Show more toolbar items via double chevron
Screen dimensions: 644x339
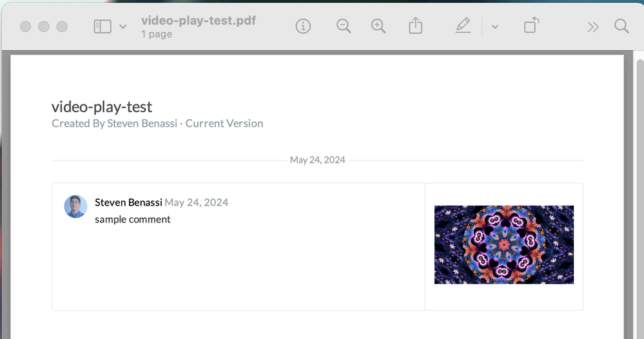[592, 27]
